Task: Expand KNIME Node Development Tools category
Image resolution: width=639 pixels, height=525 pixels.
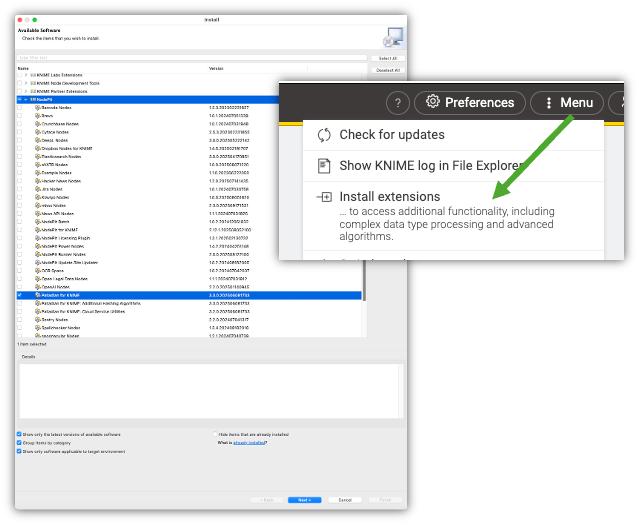Action: [x=26, y=83]
